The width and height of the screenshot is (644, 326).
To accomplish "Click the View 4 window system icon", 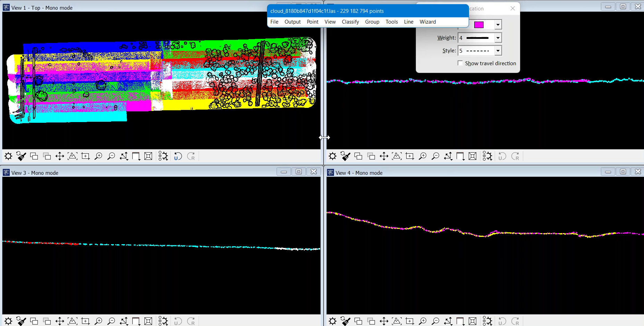I will (331, 172).
